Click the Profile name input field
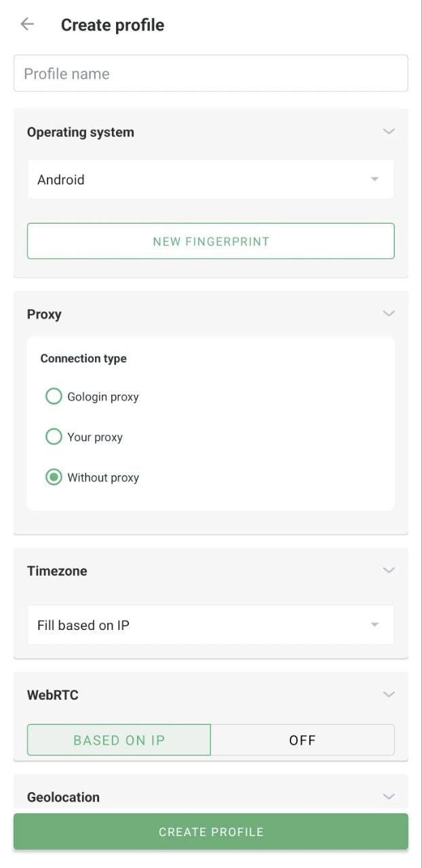Viewport: 422px width, 868px height. (210, 73)
